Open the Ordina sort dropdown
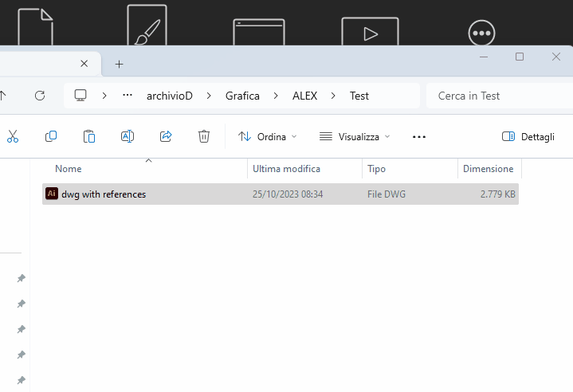 tap(267, 136)
